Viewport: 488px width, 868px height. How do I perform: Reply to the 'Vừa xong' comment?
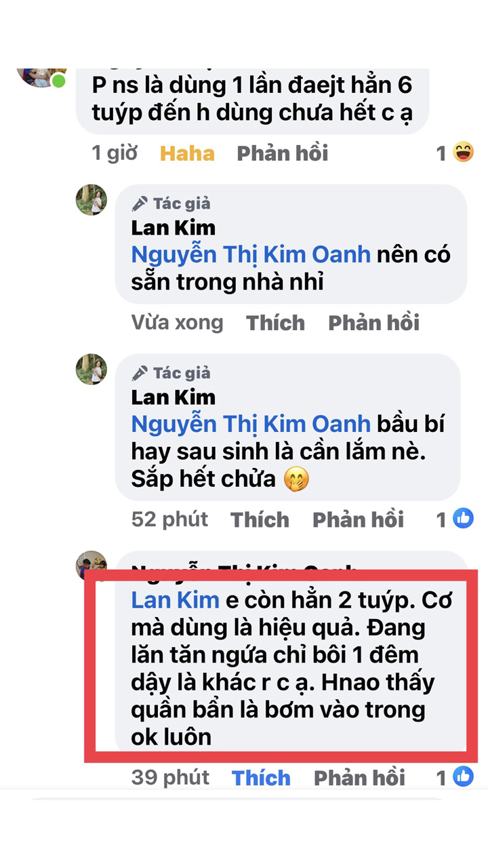tap(374, 323)
